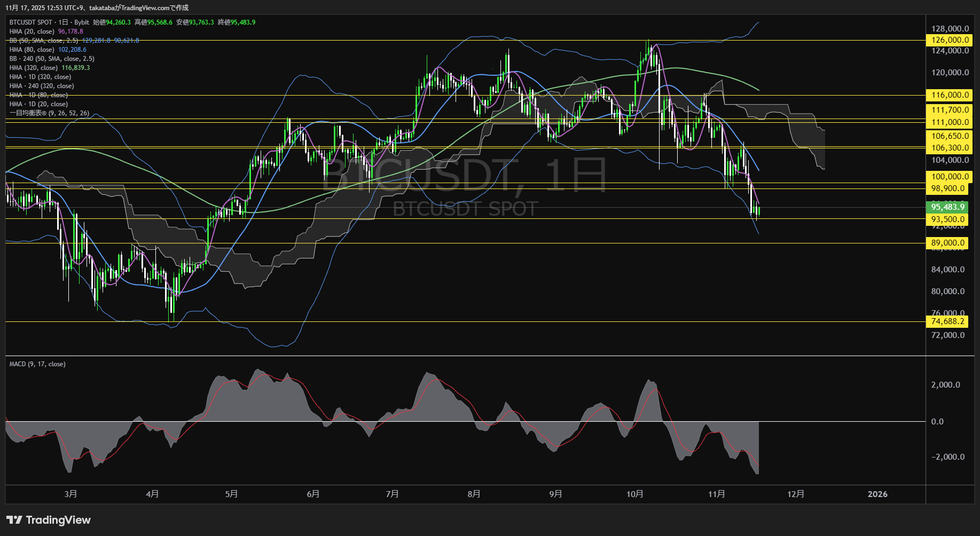Click the HMA (20, close) indicator legend
This screenshot has height=536, width=980.
click(x=32, y=31)
